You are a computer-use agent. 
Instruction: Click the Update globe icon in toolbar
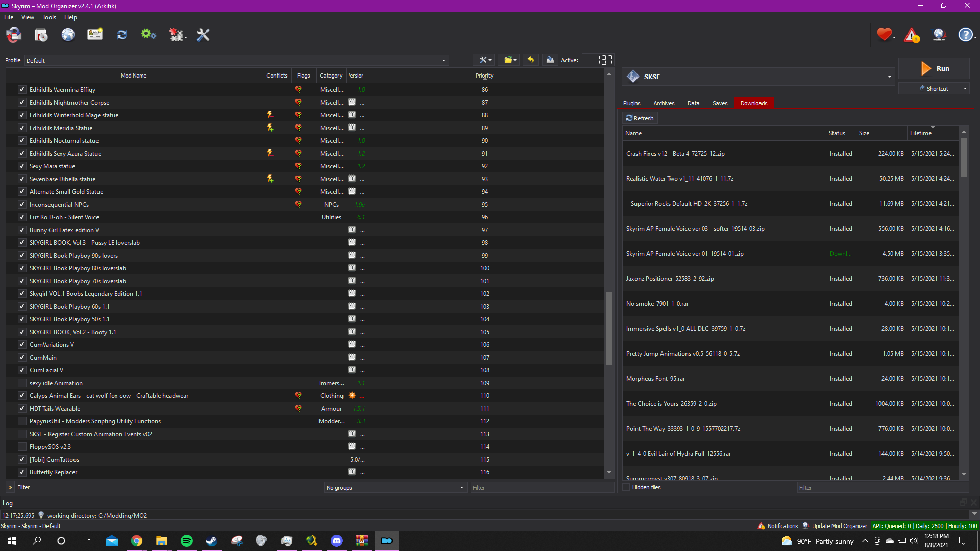(x=939, y=35)
